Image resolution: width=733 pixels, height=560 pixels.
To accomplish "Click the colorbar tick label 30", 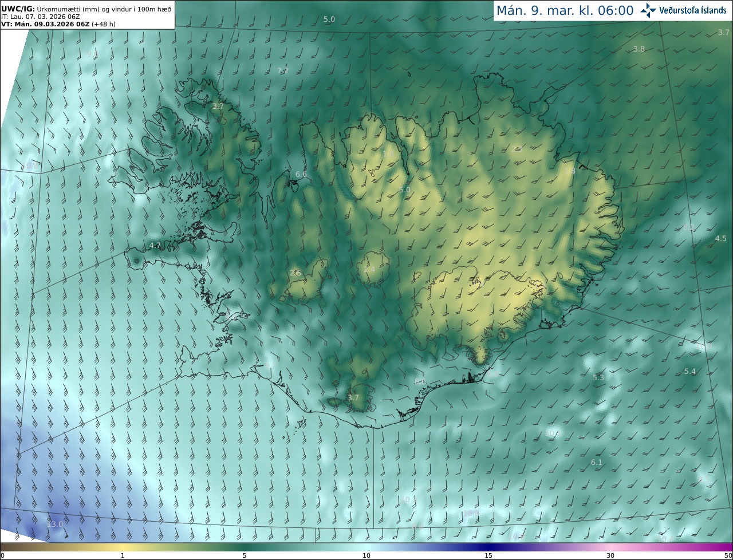I will tap(610, 556).
